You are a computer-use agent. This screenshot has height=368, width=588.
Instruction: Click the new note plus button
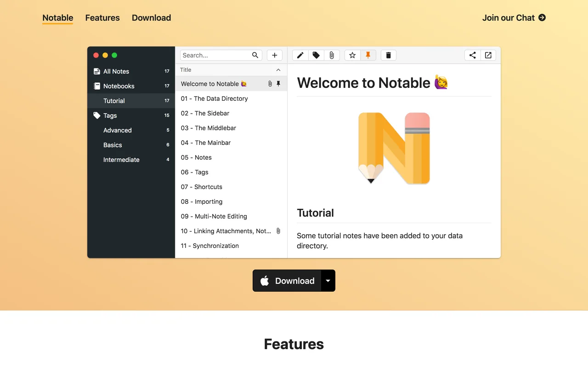coord(275,55)
